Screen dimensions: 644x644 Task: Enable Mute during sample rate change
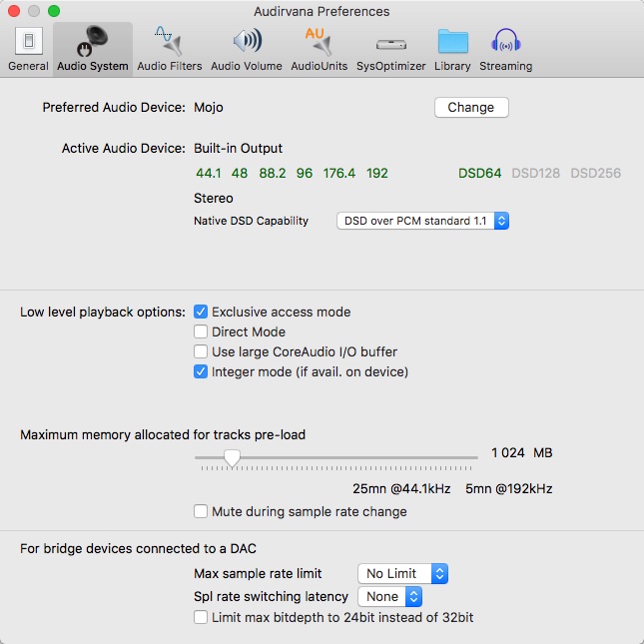201,511
